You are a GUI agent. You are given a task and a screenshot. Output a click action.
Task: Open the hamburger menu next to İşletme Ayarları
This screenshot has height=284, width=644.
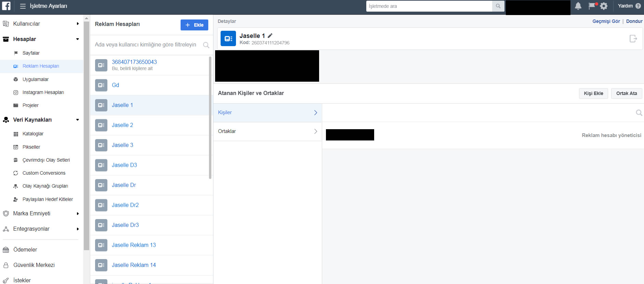(x=23, y=6)
